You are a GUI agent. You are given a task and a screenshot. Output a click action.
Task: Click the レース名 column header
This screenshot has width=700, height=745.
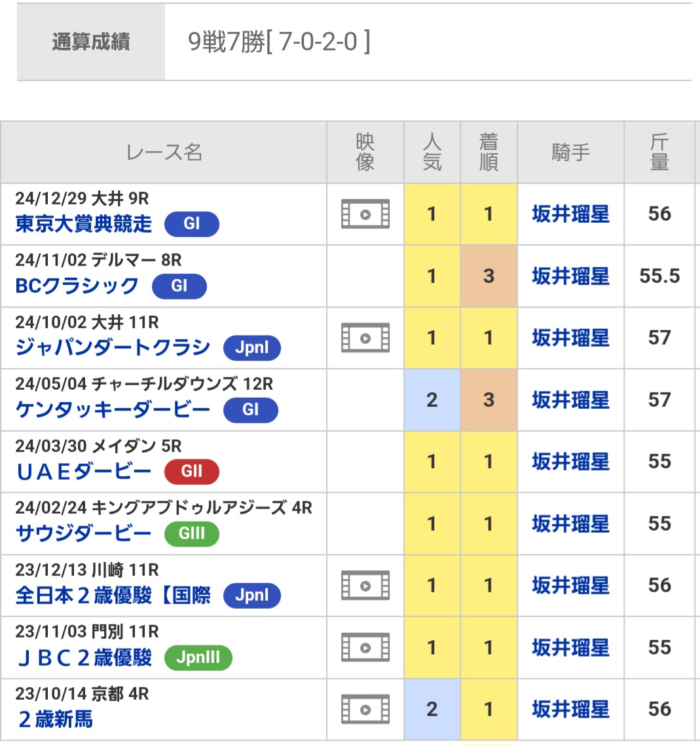(164, 153)
